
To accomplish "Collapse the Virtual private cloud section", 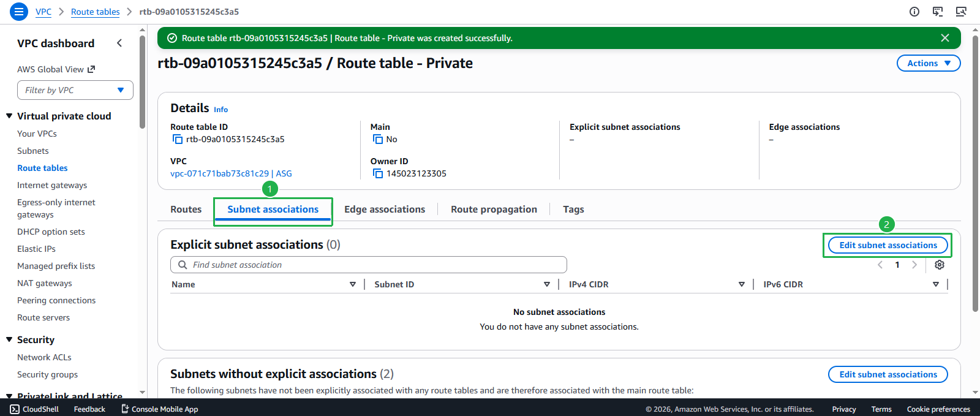I will [x=9, y=116].
